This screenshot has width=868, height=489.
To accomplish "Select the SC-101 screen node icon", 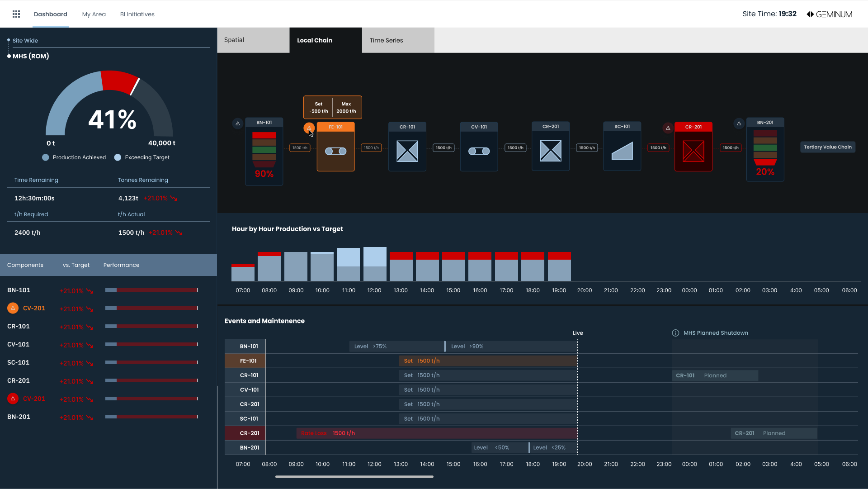I will click(622, 151).
